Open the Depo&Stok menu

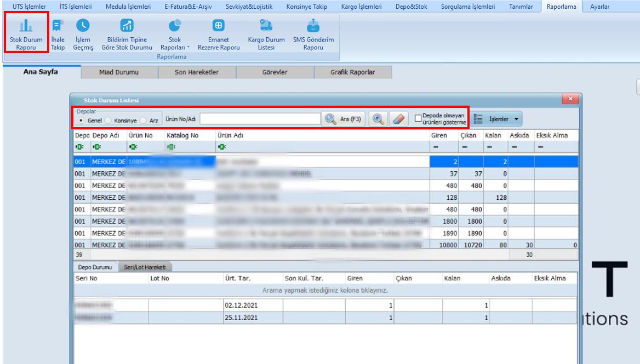pyautogui.click(x=412, y=5)
